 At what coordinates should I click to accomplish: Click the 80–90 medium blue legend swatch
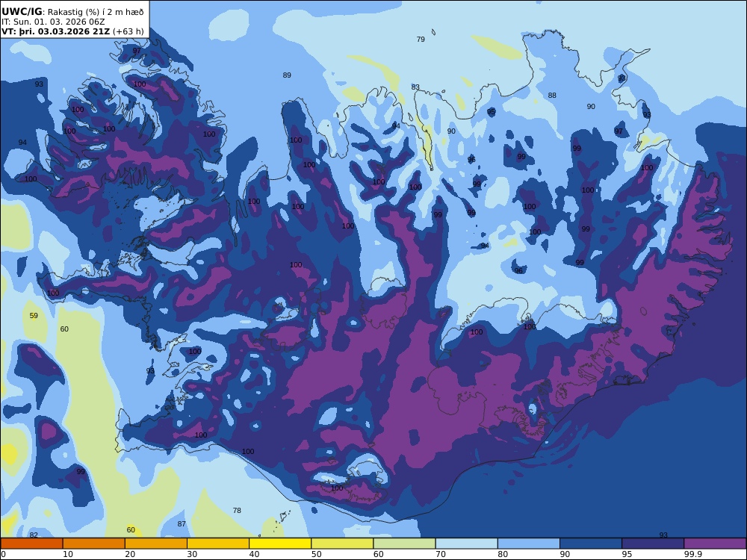pyautogui.click(x=529, y=544)
